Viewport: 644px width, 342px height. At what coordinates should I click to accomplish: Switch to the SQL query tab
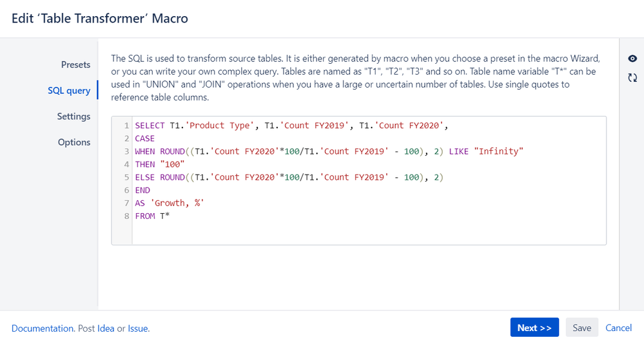coord(69,90)
